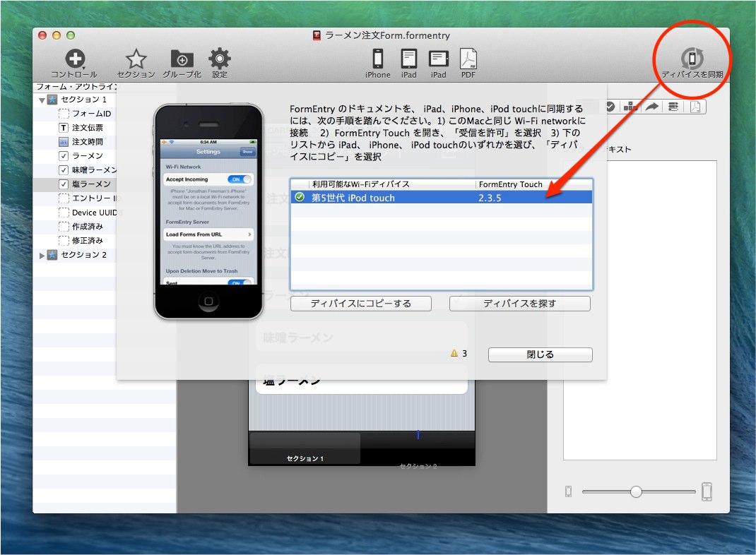This screenshot has height=555, width=756.
Task: Select 味噌ラーメン item in outline
Action: [x=88, y=170]
